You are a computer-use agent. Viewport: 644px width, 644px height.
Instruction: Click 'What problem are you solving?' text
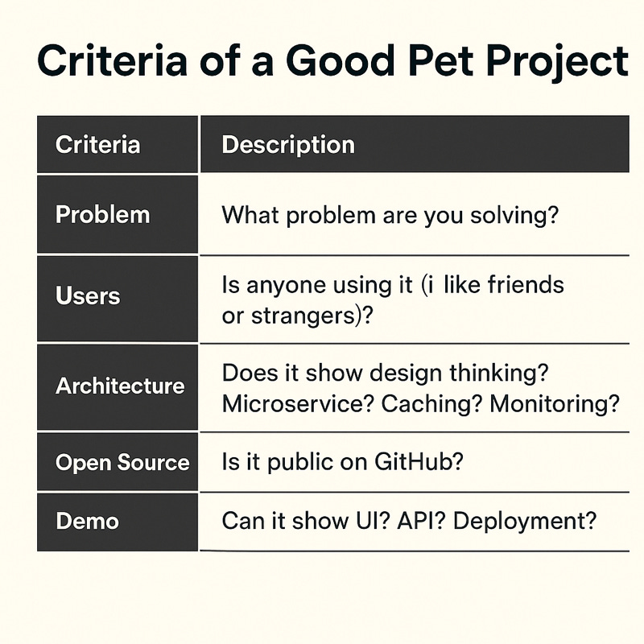(390, 215)
